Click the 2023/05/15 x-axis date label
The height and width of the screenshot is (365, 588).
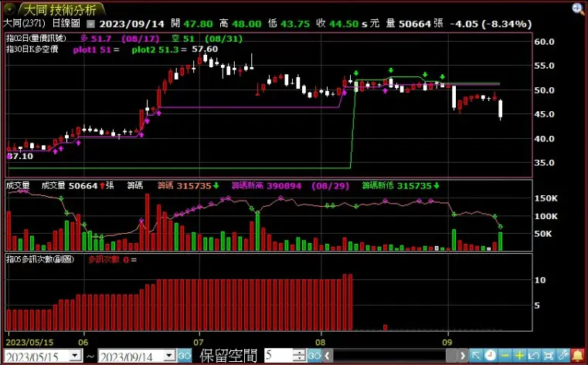point(29,343)
